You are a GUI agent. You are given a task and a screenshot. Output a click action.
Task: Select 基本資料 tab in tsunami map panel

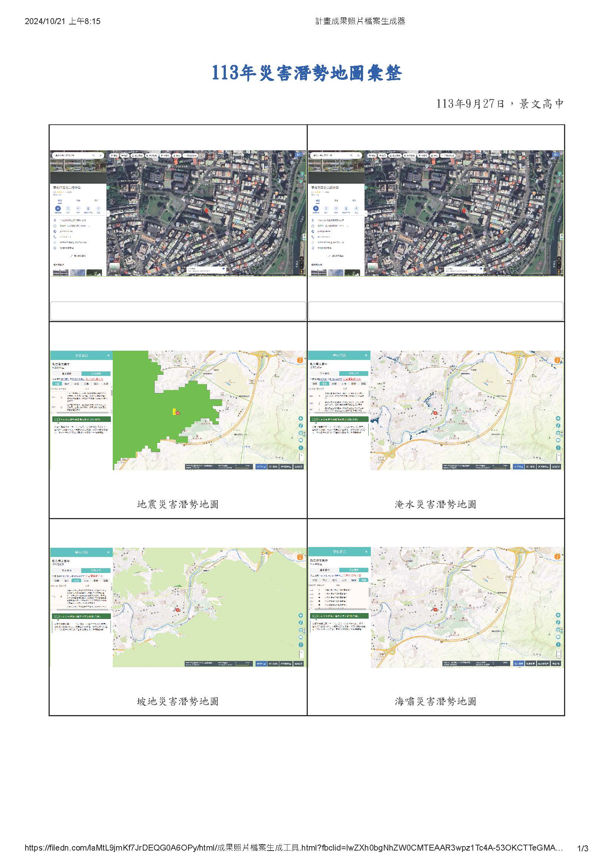pos(324,570)
